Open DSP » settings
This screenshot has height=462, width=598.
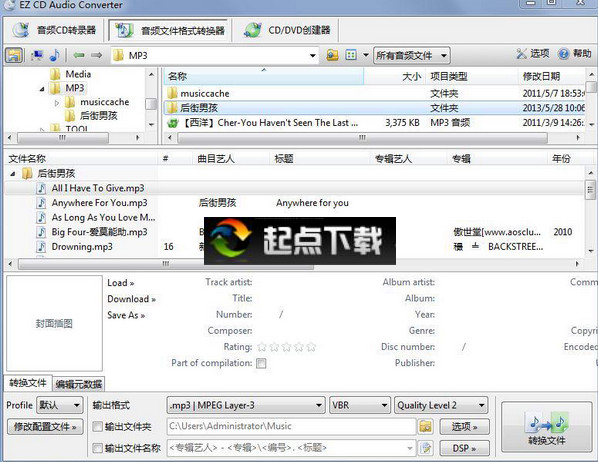465,448
